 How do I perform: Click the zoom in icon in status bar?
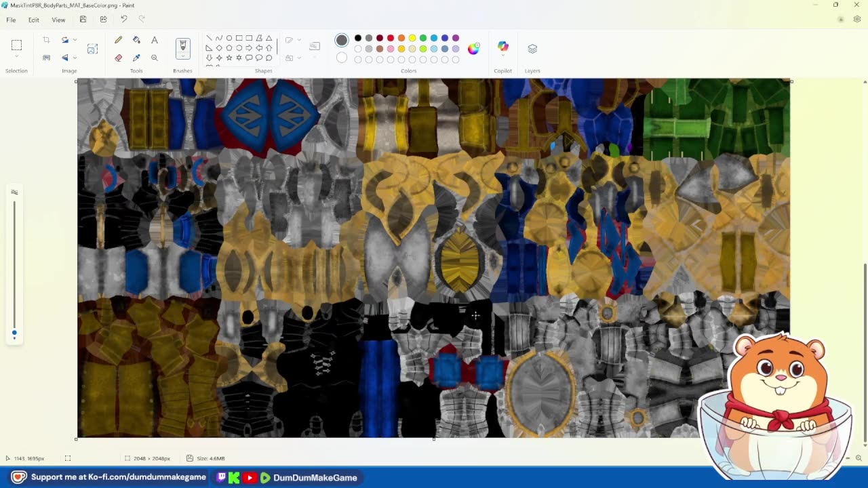pyautogui.click(x=859, y=458)
